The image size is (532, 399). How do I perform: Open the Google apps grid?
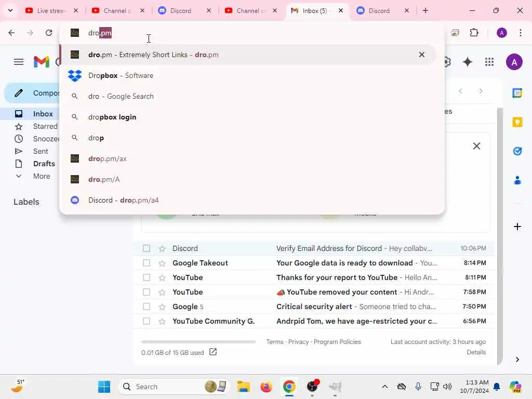coord(489,62)
